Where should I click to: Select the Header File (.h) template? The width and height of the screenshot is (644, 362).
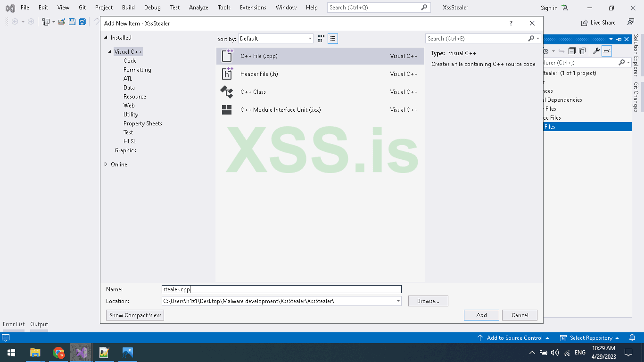(x=321, y=74)
